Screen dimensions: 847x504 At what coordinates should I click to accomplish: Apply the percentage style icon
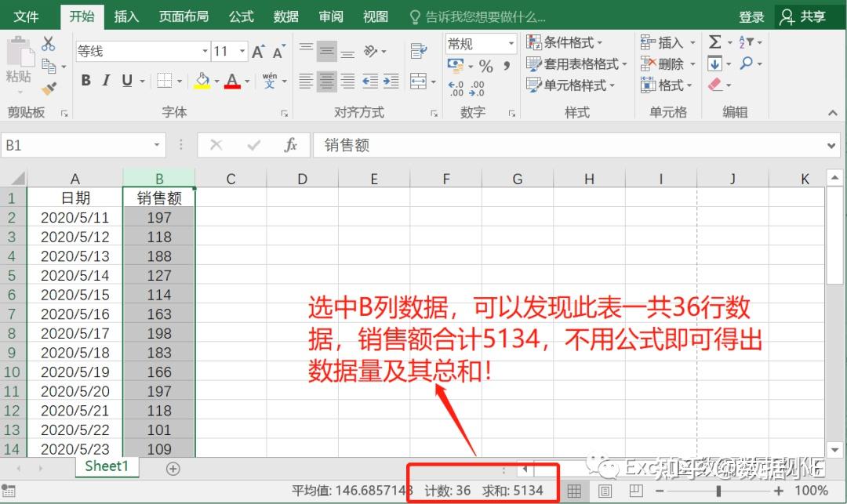[x=487, y=66]
